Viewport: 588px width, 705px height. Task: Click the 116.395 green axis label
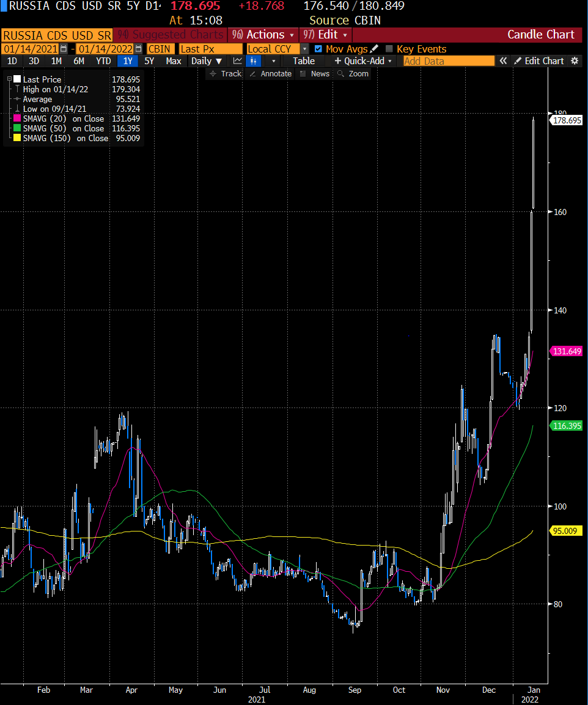pos(567,426)
